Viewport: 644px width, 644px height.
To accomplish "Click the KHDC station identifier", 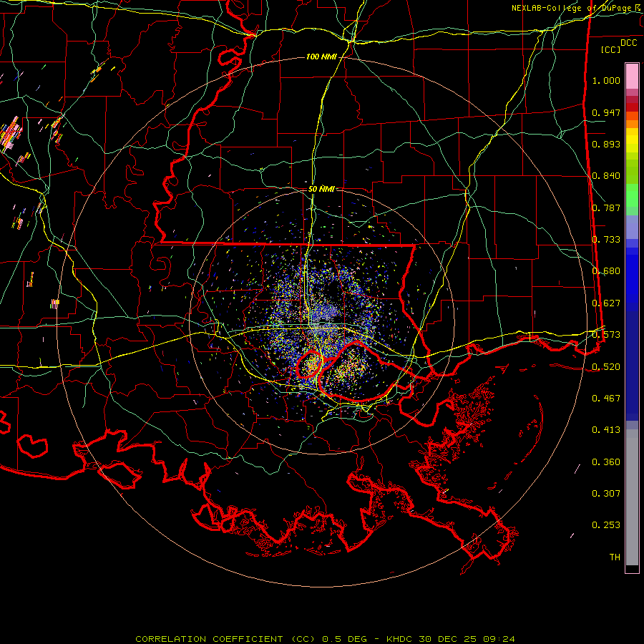I will pos(401,639).
